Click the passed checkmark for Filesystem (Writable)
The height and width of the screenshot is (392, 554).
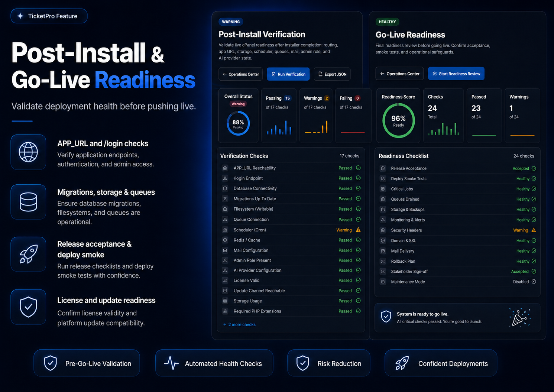tap(358, 209)
